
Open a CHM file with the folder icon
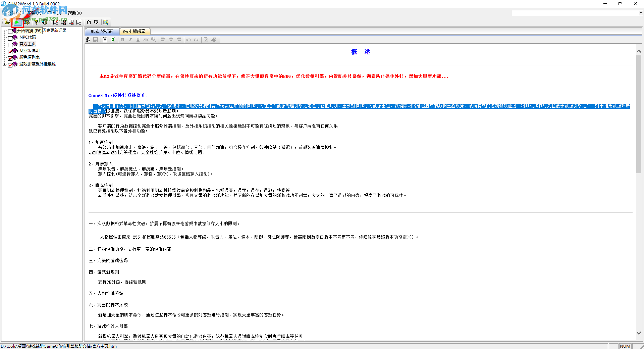tap(7, 22)
